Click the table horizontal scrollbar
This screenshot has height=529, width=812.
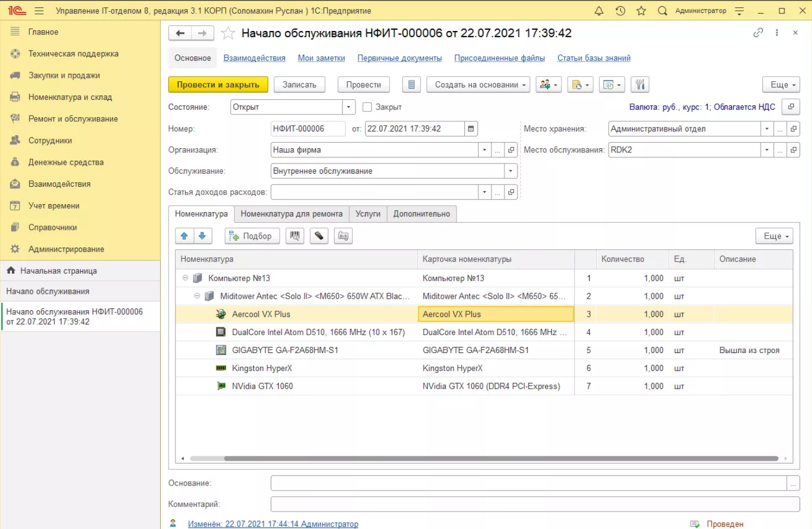[x=501, y=459]
